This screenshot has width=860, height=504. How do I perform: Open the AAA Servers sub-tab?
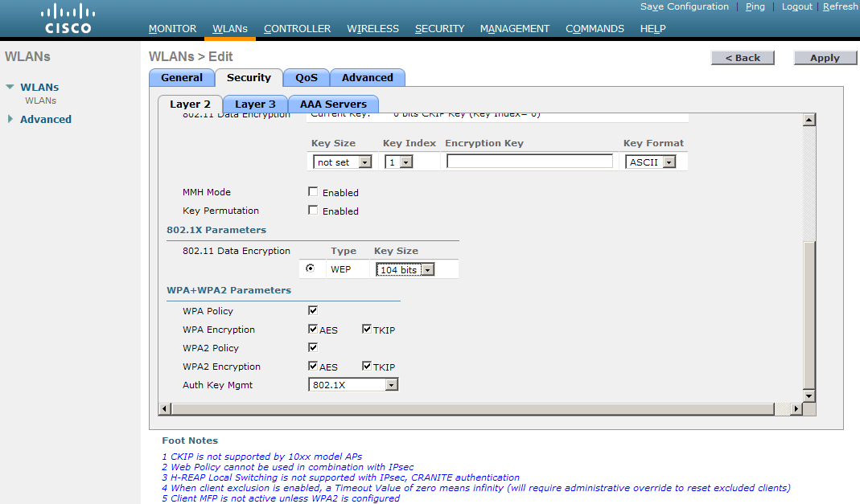(334, 104)
